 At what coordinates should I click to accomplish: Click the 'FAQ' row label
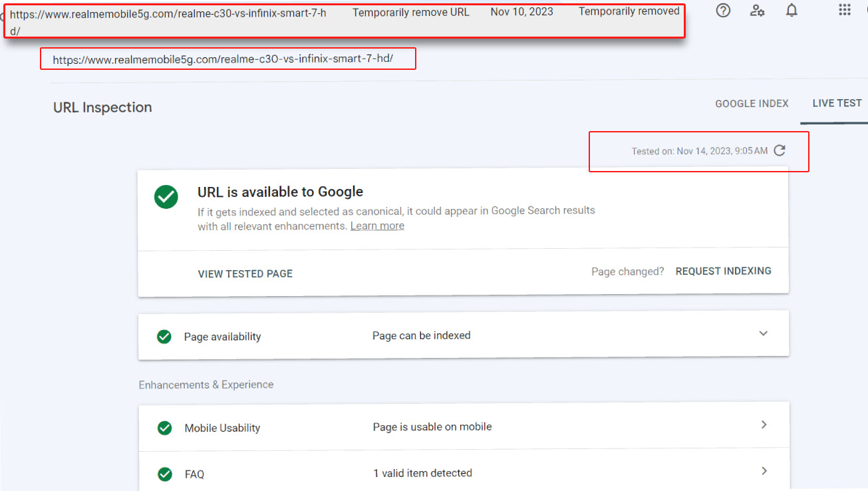click(194, 474)
